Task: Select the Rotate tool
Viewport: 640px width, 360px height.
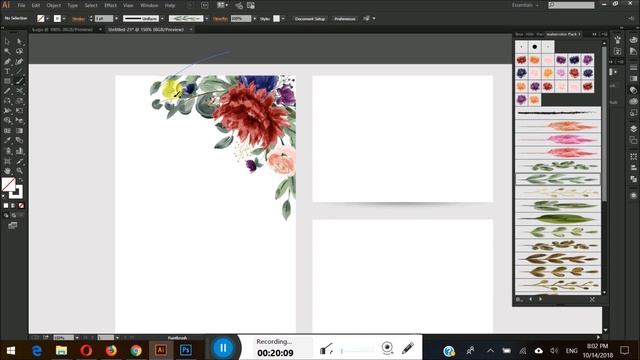Action: (x=7, y=101)
